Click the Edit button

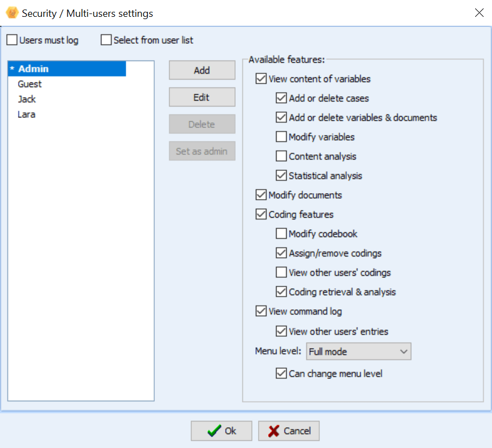point(202,97)
